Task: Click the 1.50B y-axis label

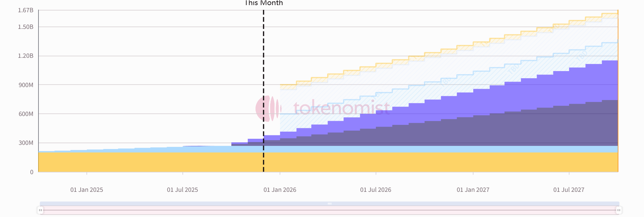Action: [x=26, y=27]
